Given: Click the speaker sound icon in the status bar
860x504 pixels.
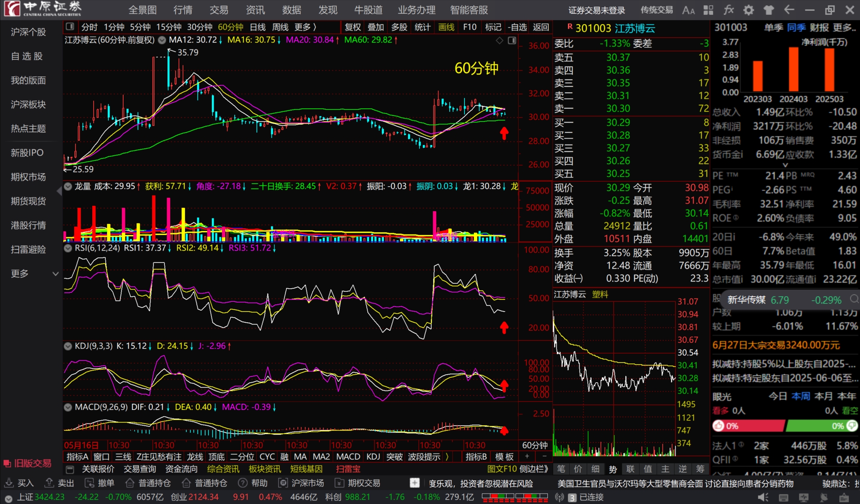Looking at the screenshot, I should [x=763, y=497].
